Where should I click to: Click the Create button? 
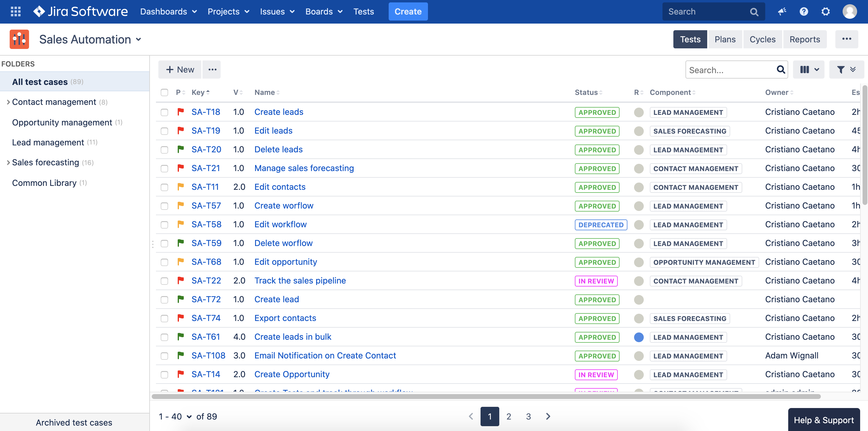[408, 11]
